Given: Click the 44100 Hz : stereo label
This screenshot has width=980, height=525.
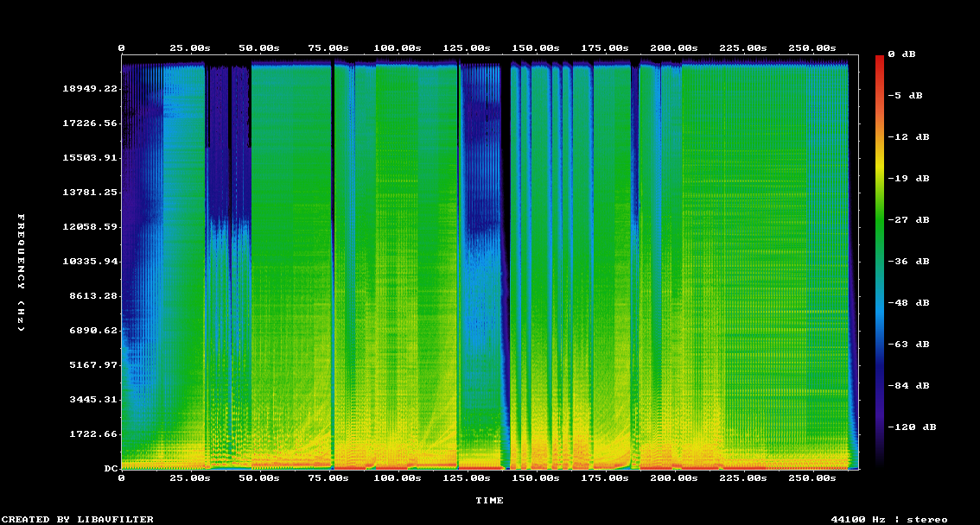Looking at the screenshot, I should click(889, 519).
